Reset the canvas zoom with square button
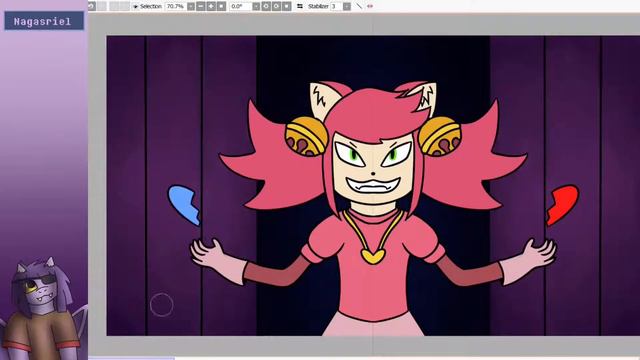This screenshot has height=360, width=640. (221, 7)
